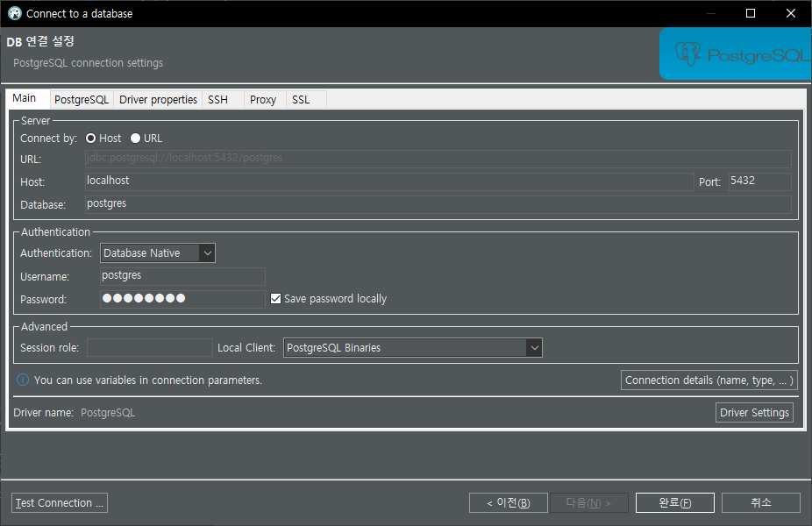This screenshot has width=812, height=526.
Task: Click the disabled JDBC URL field
Action: click(x=438, y=159)
